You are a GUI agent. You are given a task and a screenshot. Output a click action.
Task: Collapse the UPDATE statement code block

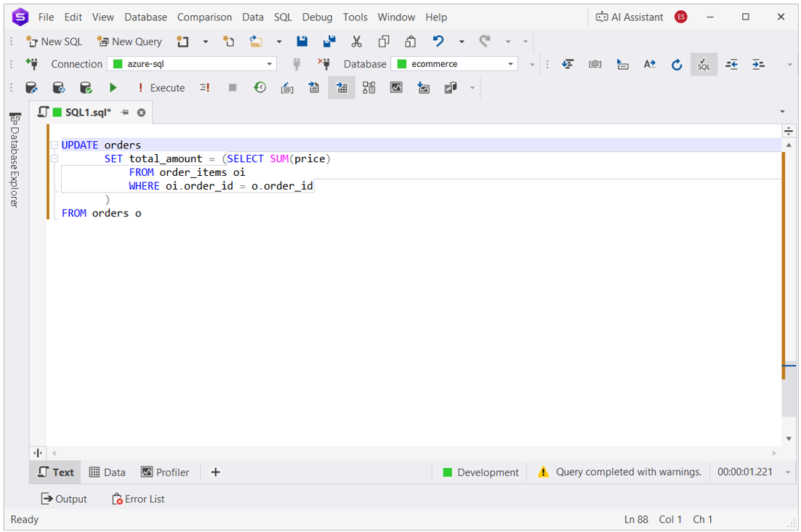tap(54, 145)
